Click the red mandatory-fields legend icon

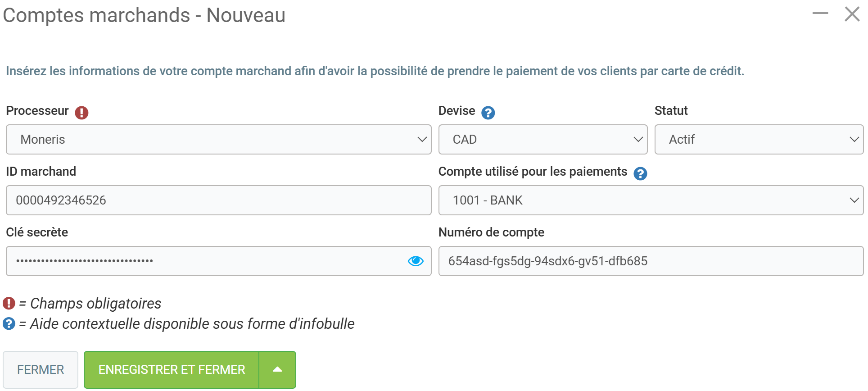9,303
